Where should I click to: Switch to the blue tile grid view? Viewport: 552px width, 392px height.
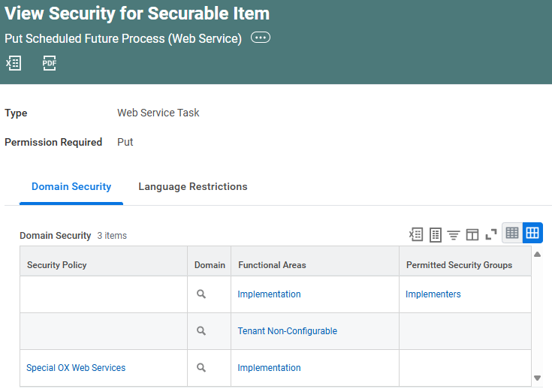[532, 234]
